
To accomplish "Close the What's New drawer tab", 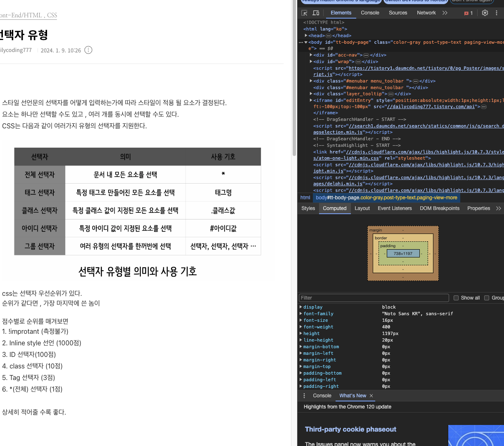I will (371, 396).
